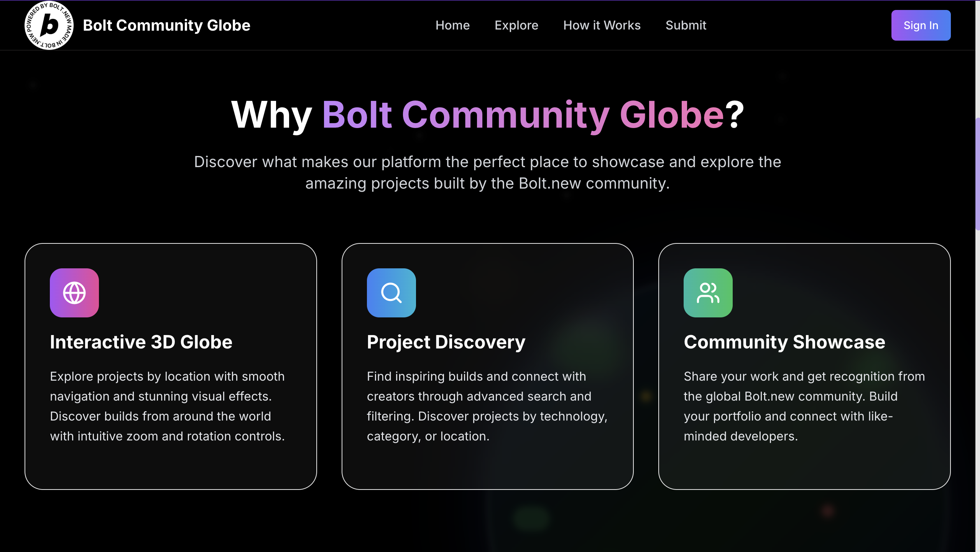Select the Interactive 3D Globe heading
Viewport: 980px width, 552px height.
click(x=141, y=342)
